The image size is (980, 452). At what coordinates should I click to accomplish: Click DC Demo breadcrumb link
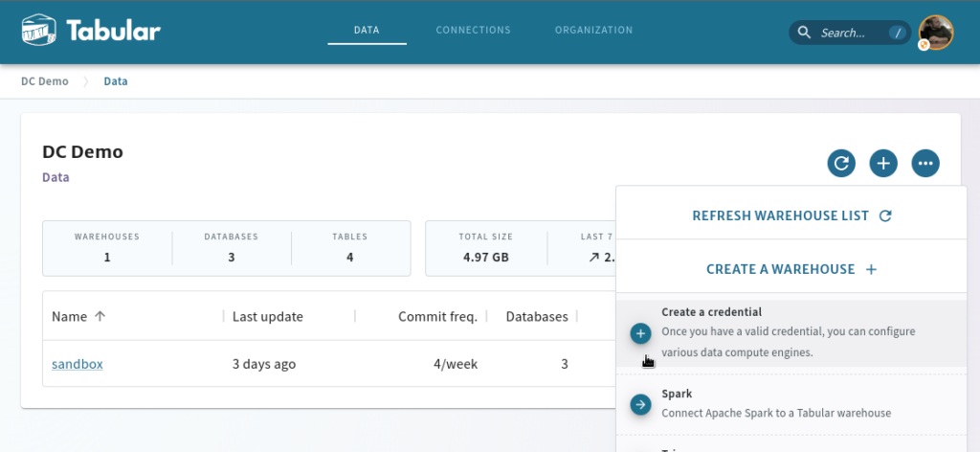tap(45, 81)
